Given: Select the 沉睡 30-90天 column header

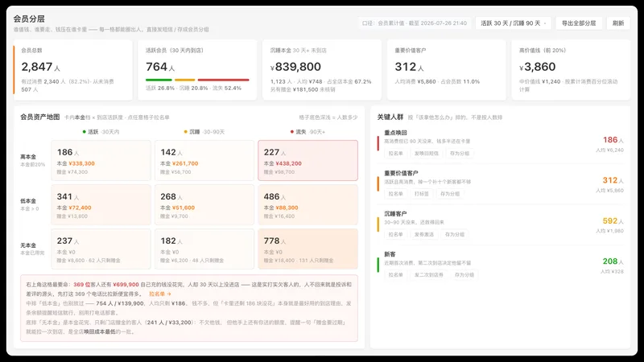Looking at the screenshot, I should click(x=204, y=132).
